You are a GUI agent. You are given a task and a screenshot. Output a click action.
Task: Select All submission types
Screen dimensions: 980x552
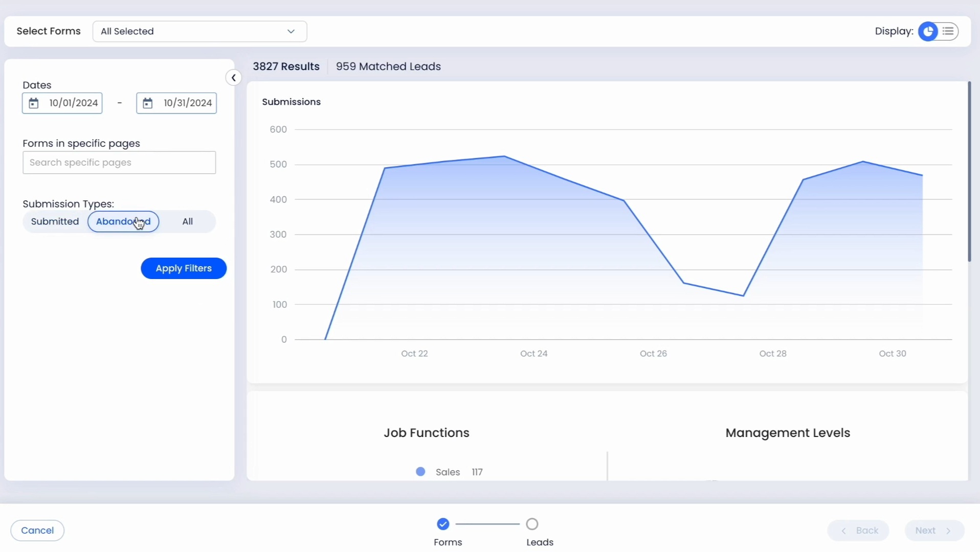188,221
